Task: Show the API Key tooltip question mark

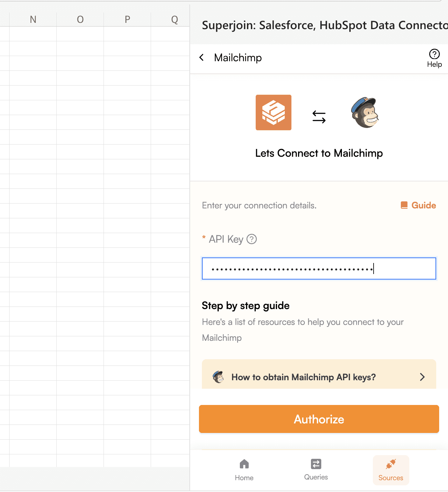Action: click(x=252, y=239)
